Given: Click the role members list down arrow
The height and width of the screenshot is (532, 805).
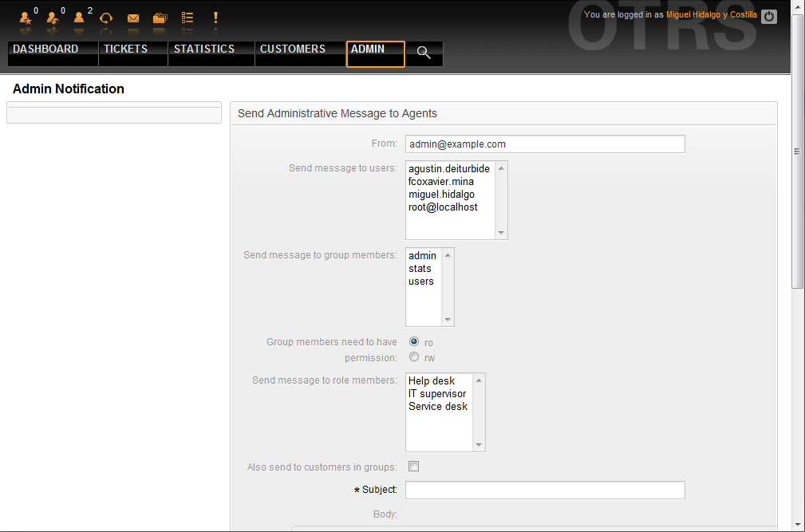Looking at the screenshot, I should pos(479,445).
